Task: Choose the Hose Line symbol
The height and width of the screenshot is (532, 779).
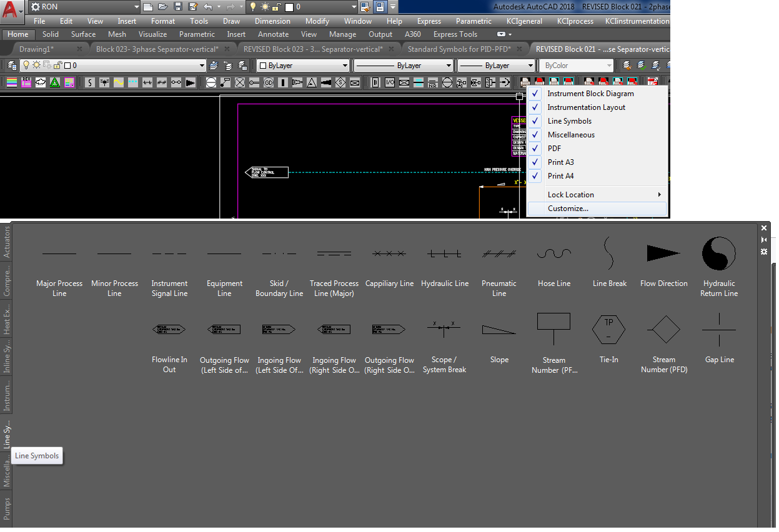Action: pos(553,254)
